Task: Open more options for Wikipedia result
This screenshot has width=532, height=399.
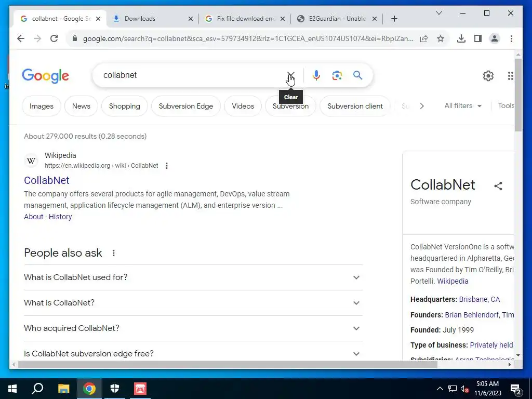Action: (x=167, y=166)
